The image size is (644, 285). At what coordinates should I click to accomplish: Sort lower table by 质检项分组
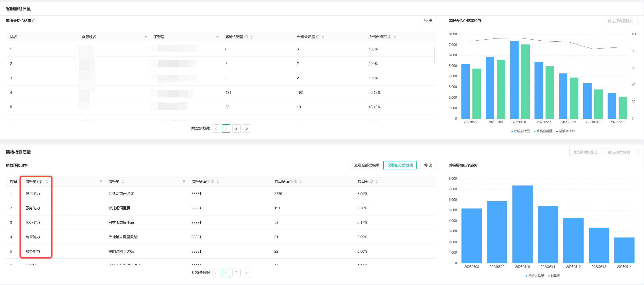[47, 182]
